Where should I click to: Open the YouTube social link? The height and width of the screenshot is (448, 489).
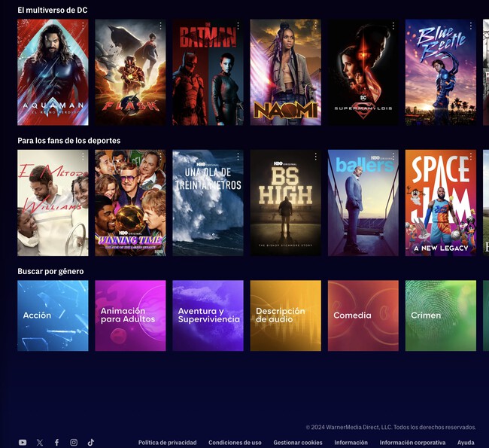point(23,443)
